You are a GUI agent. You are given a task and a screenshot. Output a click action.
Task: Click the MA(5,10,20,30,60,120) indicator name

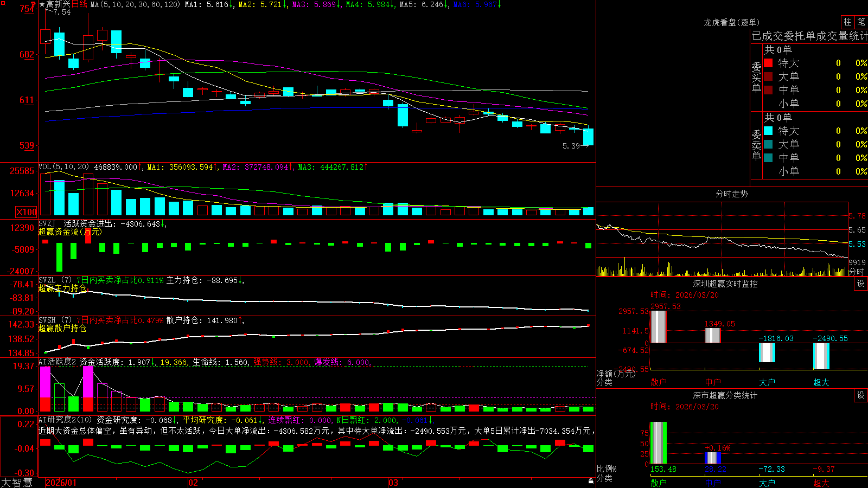point(136,4)
